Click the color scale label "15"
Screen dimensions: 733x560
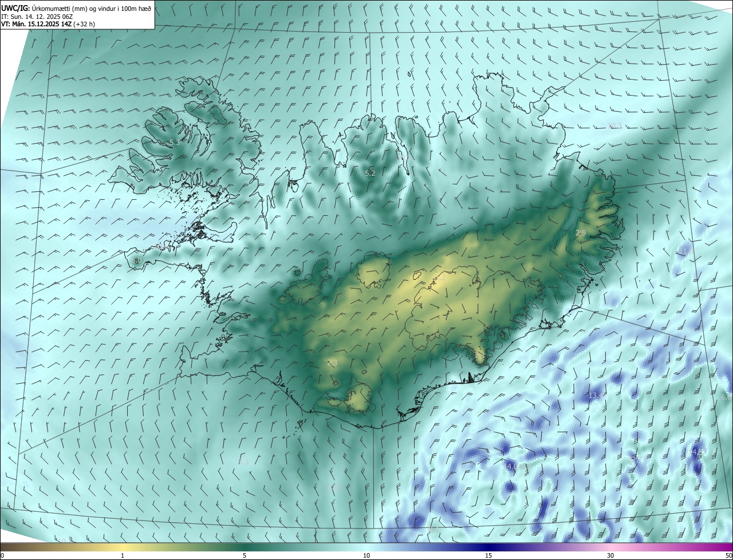pos(488,555)
